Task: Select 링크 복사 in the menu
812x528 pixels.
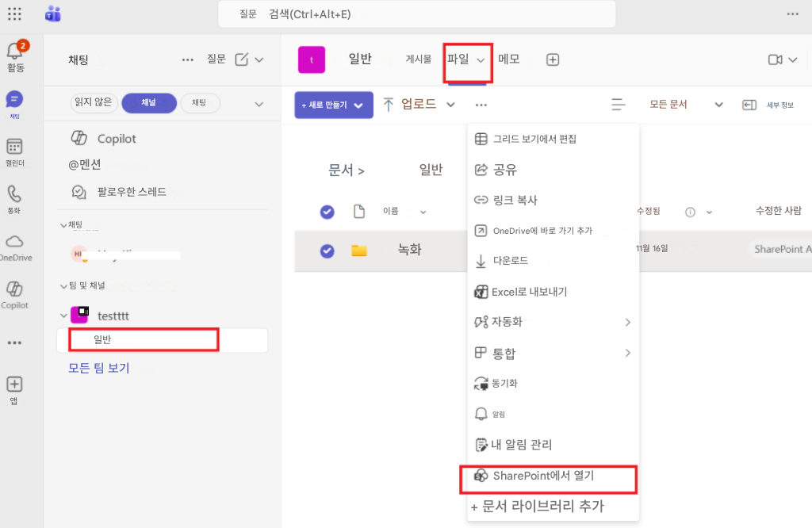Action: point(553,200)
